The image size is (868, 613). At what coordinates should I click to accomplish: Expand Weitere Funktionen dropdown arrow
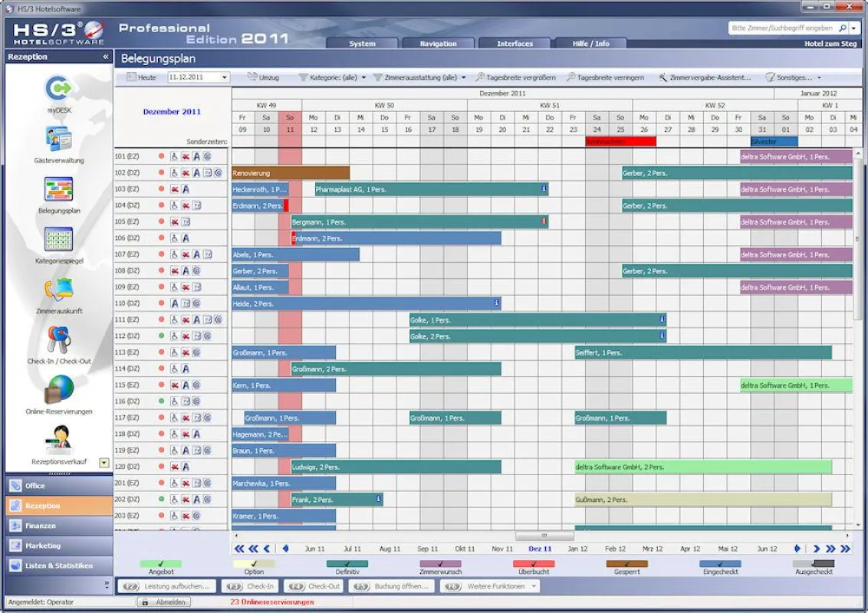click(534, 586)
